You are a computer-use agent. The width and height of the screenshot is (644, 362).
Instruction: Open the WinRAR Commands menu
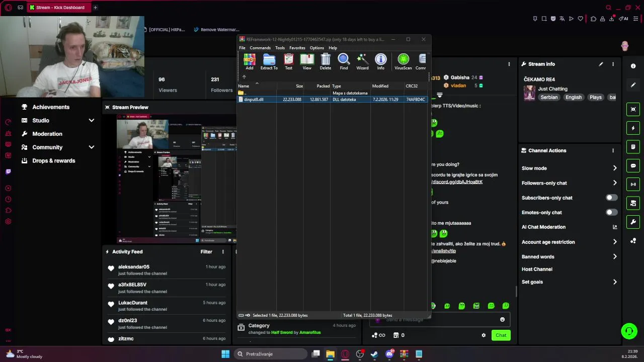click(260, 48)
